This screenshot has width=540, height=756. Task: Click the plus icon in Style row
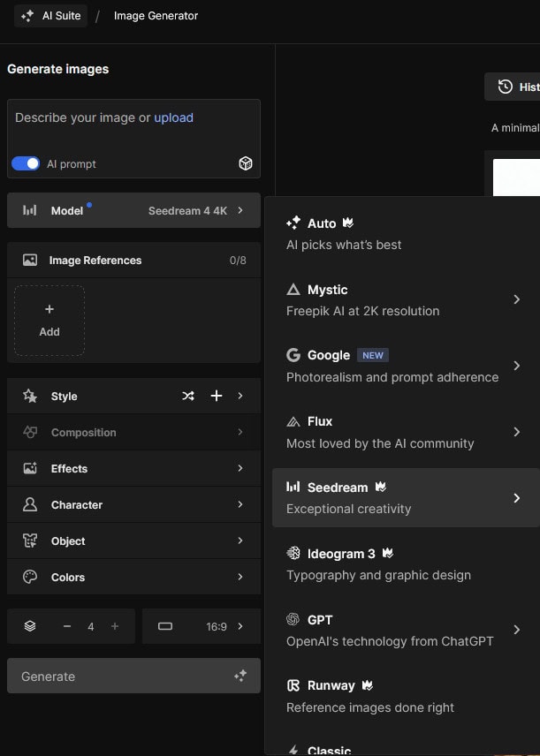217,397
